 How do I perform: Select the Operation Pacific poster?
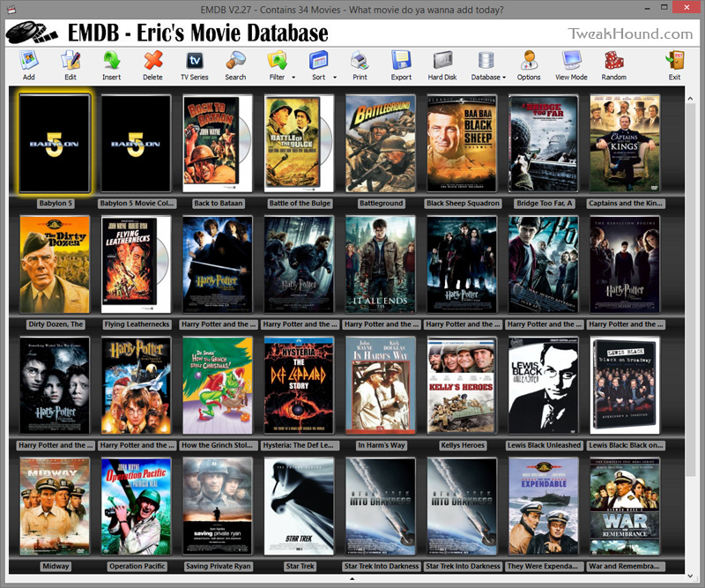[x=137, y=507]
